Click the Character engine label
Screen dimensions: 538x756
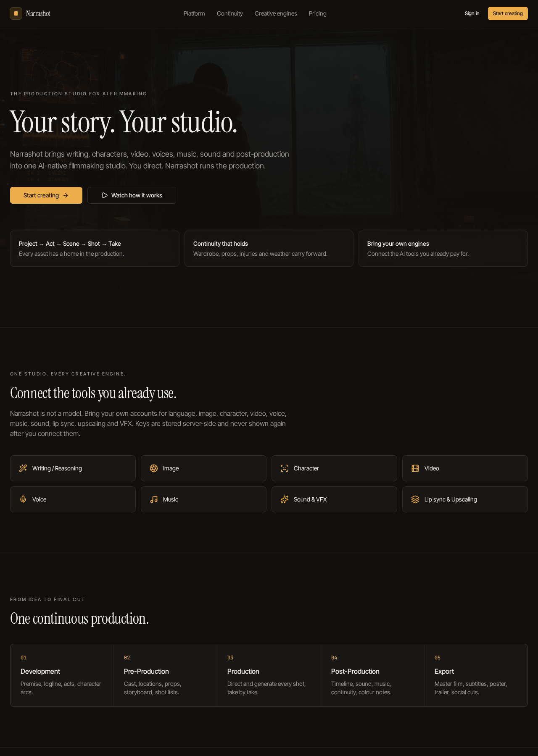coord(306,468)
